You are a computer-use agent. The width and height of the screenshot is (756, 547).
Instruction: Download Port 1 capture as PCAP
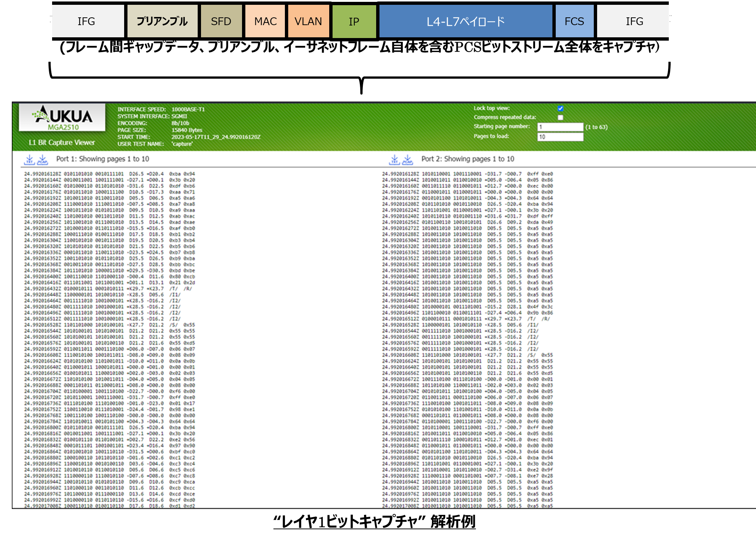[x=42, y=160]
